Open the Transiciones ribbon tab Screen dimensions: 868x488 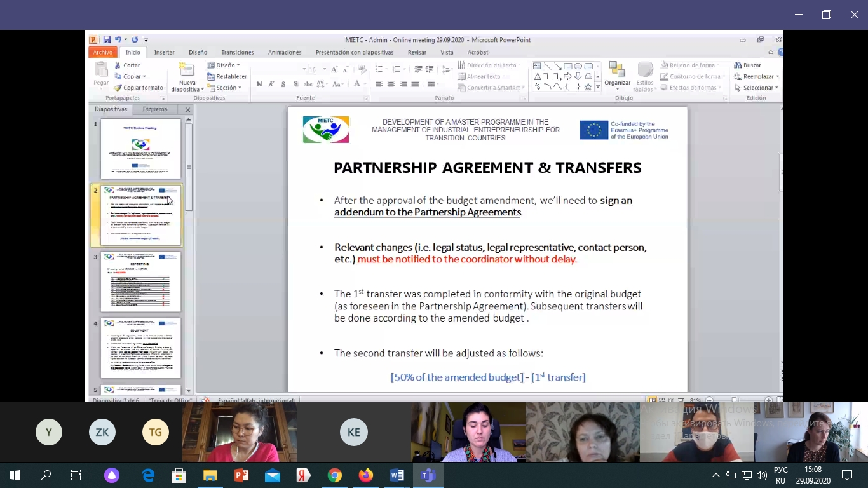[x=237, y=53]
